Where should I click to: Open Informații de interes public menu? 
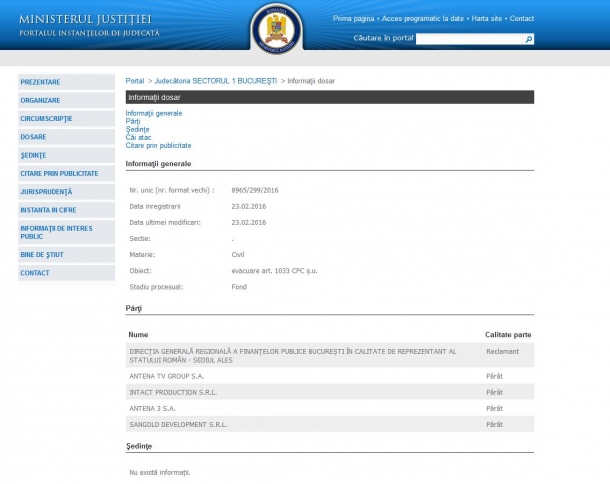(x=66, y=232)
